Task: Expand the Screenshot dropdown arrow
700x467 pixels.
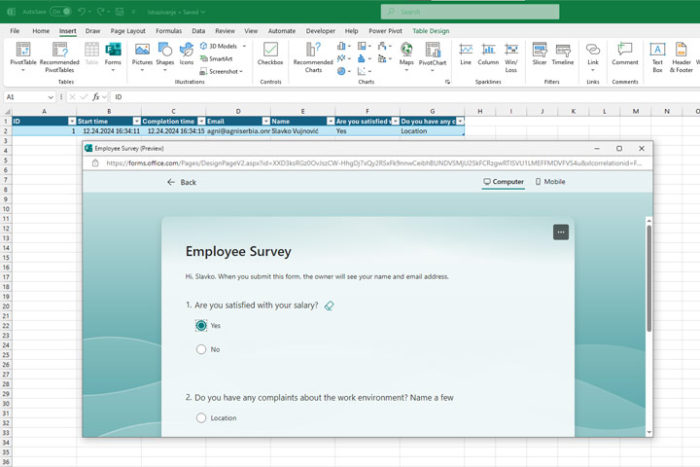Action: pos(241,71)
